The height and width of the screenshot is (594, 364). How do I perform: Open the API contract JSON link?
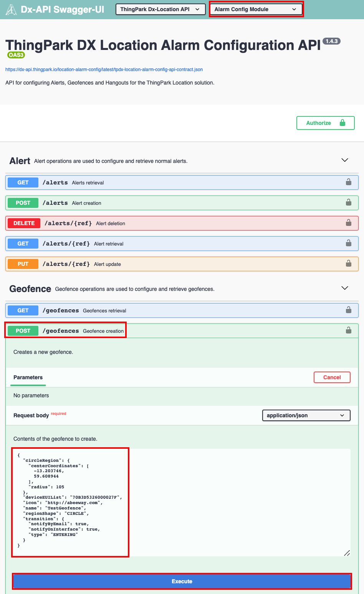pyautogui.click(x=104, y=70)
